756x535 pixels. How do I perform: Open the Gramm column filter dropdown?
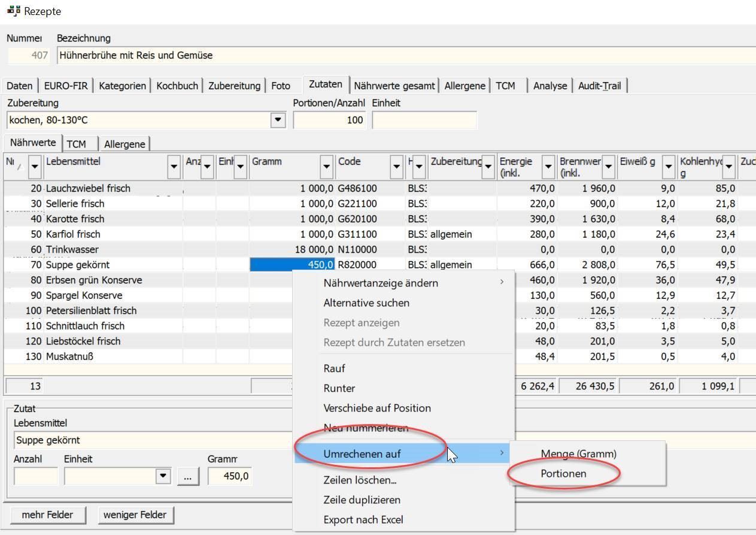tap(326, 166)
